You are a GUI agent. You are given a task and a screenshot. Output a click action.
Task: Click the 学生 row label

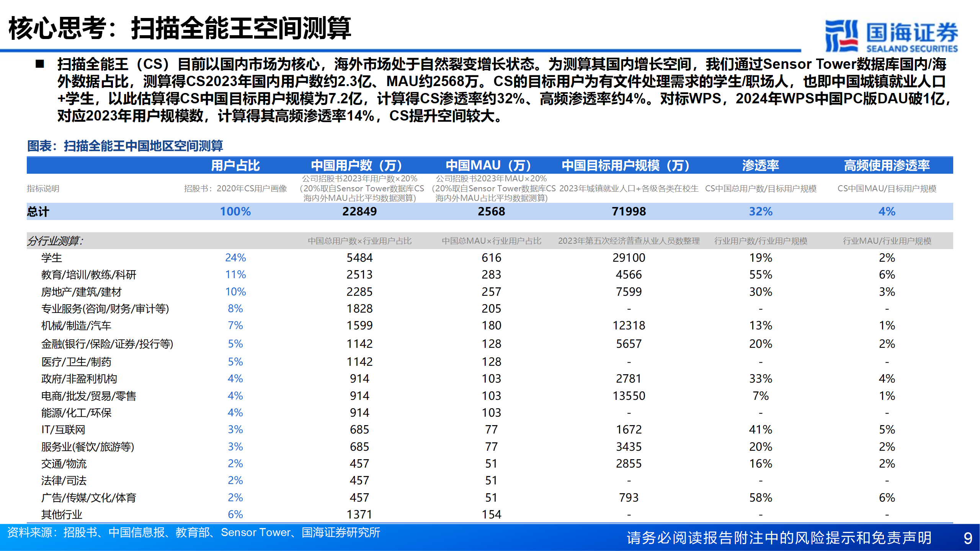click(x=52, y=258)
